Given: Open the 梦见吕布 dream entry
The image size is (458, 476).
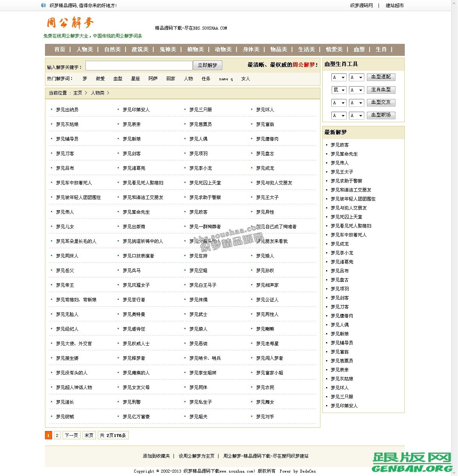Looking at the screenshot, I should point(64,168).
